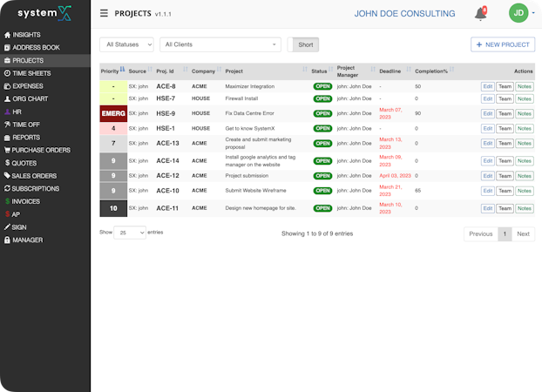Click OPEN status badge for ACE-14
Viewport: 542px width, 392px height.
point(322,161)
